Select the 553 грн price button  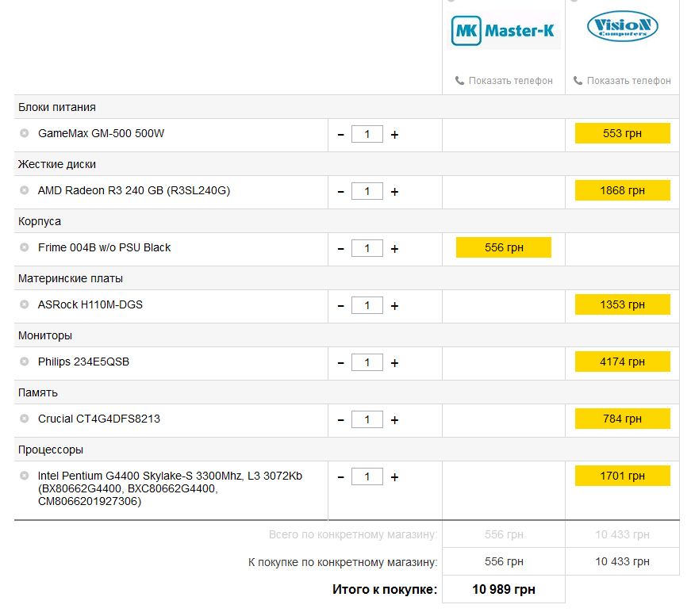tap(622, 133)
